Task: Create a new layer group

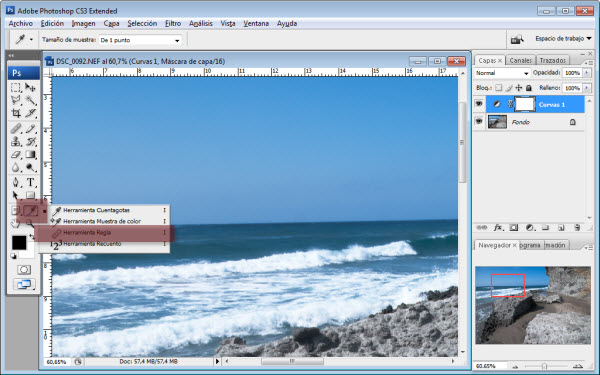Action: (545, 228)
